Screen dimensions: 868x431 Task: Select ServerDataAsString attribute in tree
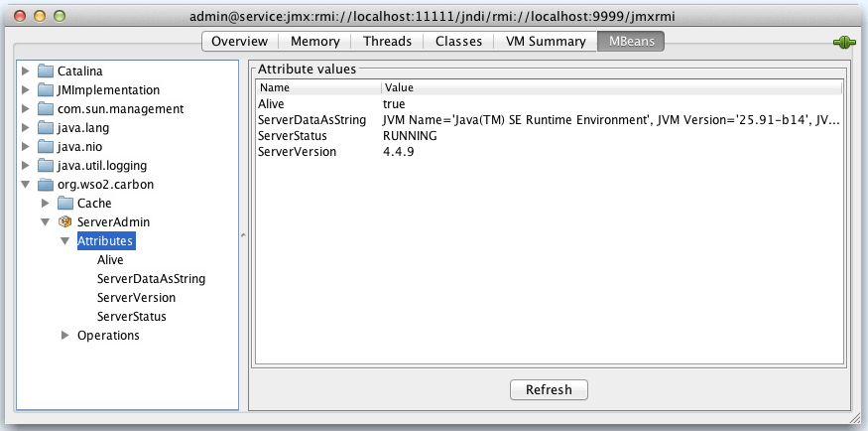click(151, 279)
